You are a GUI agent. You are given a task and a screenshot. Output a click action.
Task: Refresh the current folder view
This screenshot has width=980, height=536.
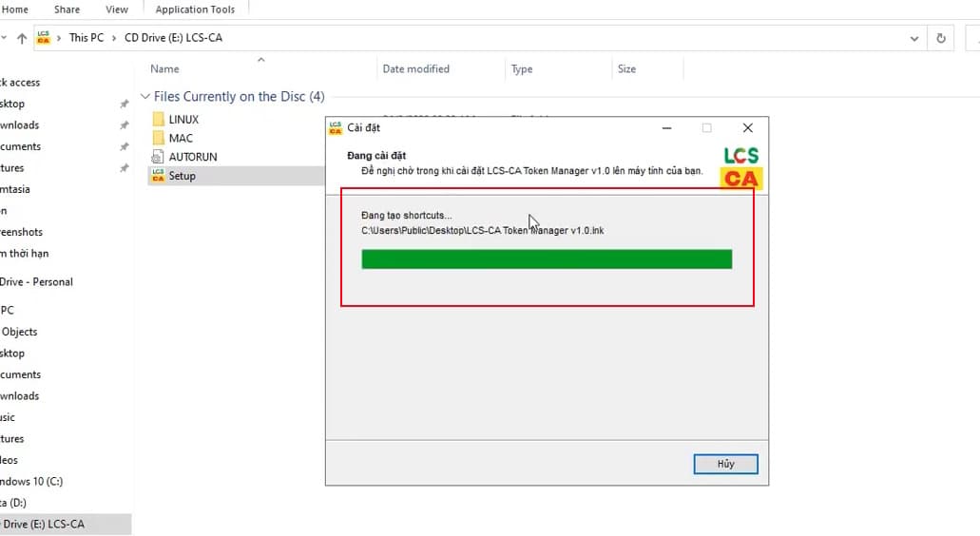(941, 38)
